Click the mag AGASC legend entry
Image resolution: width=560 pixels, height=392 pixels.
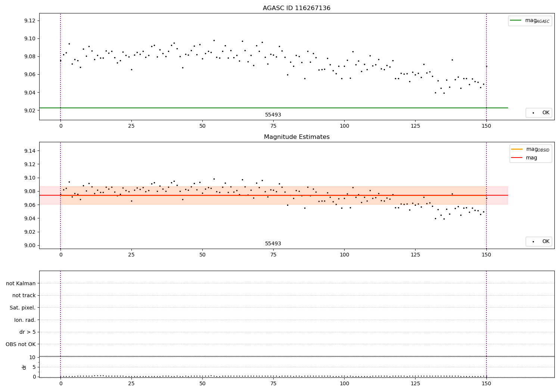pos(530,21)
